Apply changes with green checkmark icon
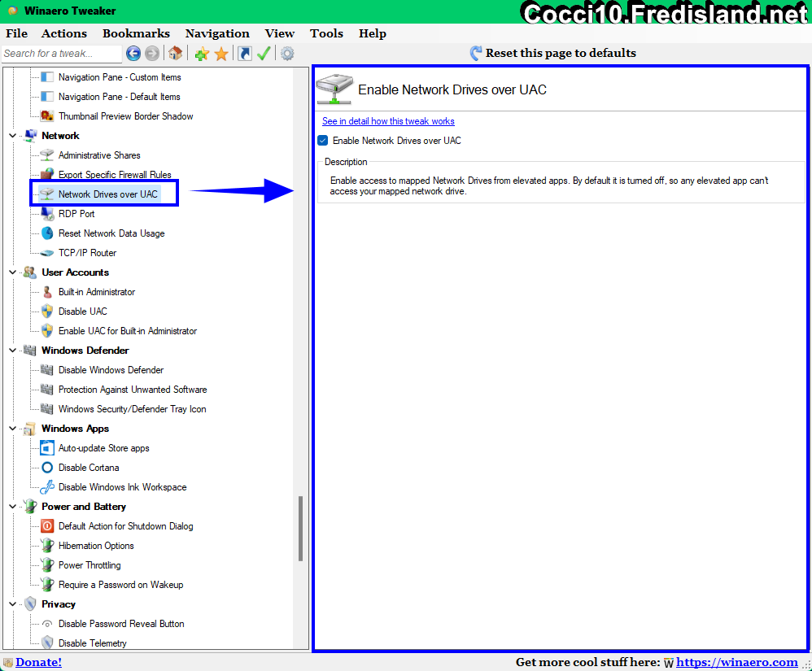The width and height of the screenshot is (812, 671). point(264,54)
